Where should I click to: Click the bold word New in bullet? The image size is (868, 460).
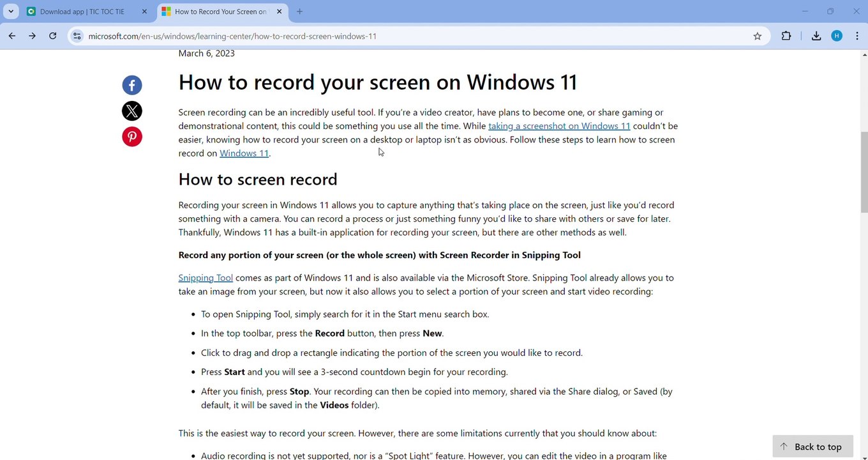[x=432, y=333]
